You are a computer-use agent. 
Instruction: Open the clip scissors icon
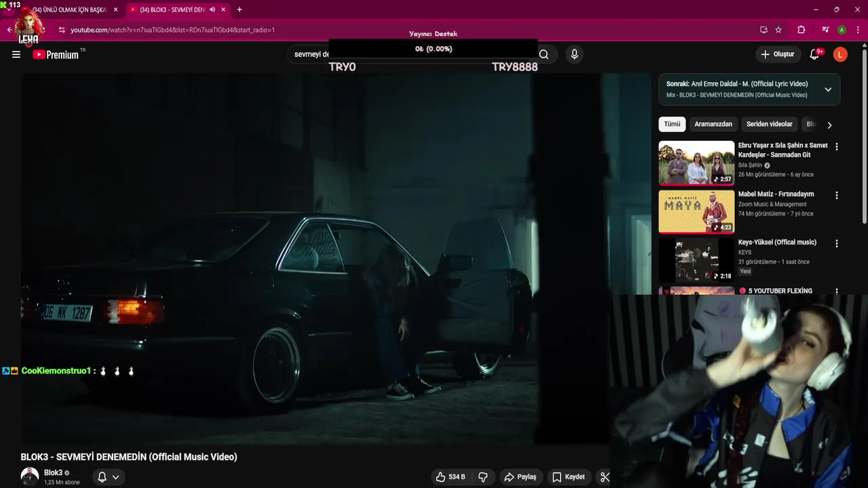coord(605,477)
